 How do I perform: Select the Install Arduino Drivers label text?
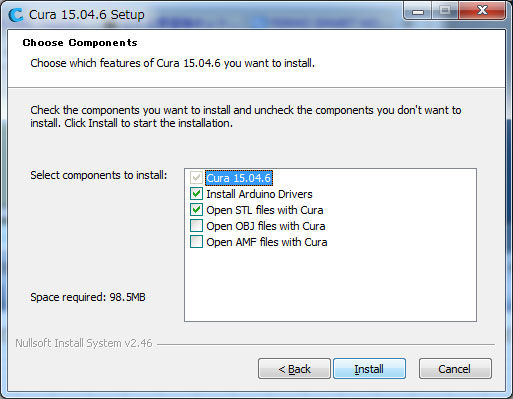point(259,194)
